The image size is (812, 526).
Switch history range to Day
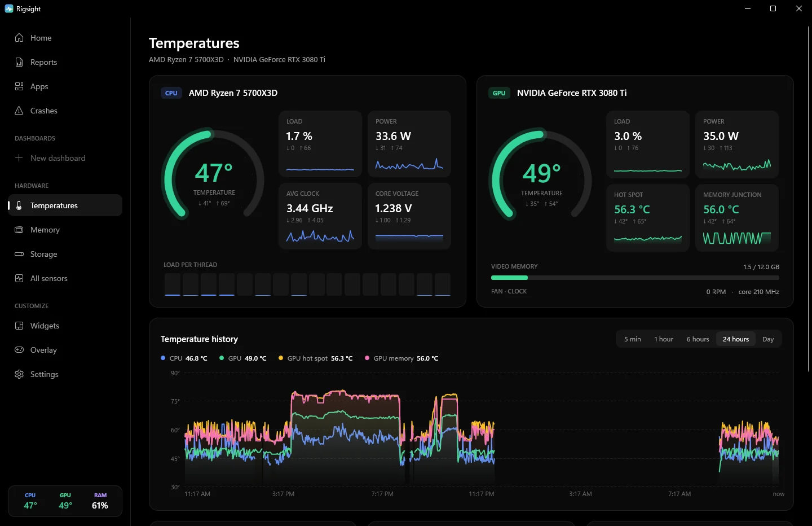[x=768, y=339]
